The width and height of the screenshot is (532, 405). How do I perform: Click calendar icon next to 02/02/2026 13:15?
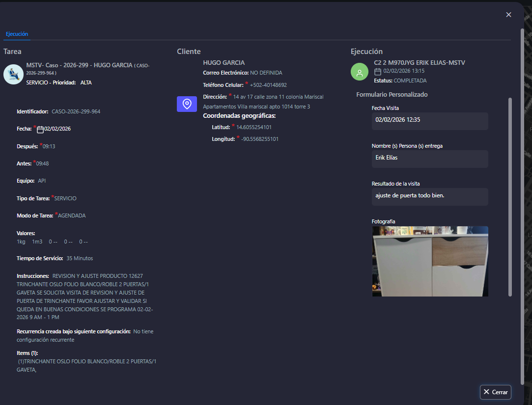pos(378,72)
